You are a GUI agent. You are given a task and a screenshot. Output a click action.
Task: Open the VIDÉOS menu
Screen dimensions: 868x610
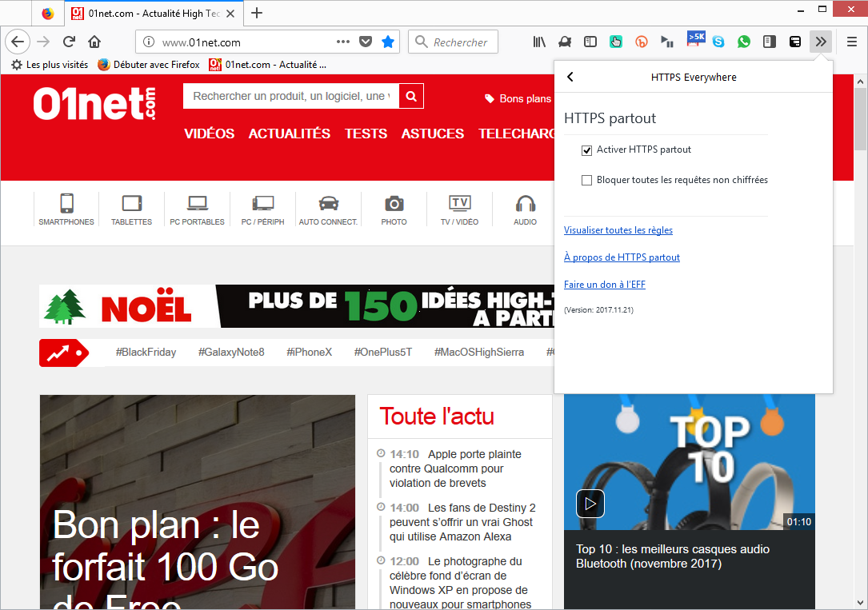pos(210,134)
